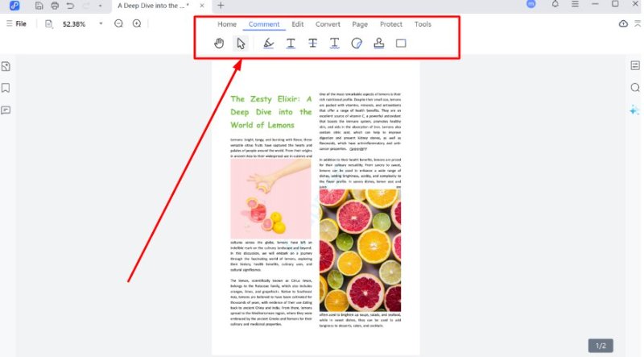Redo the last action
Screen dimensions: 644x357
86,6
